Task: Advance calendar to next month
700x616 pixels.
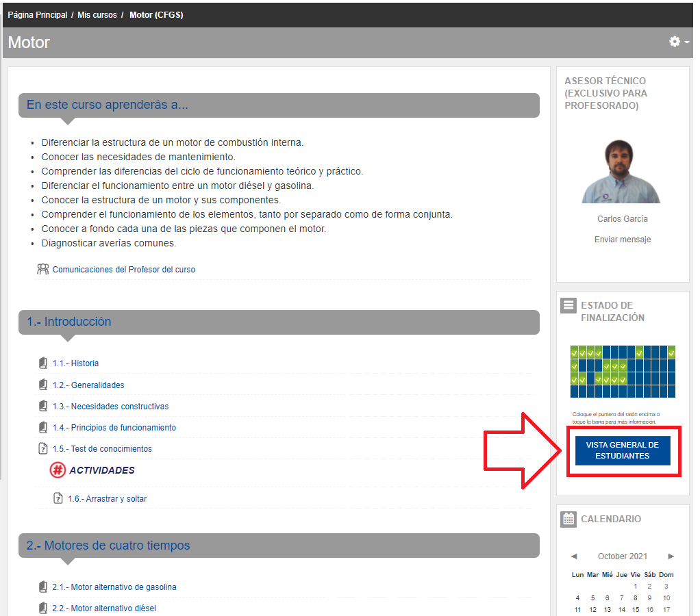Action: [x=671, y=556]
